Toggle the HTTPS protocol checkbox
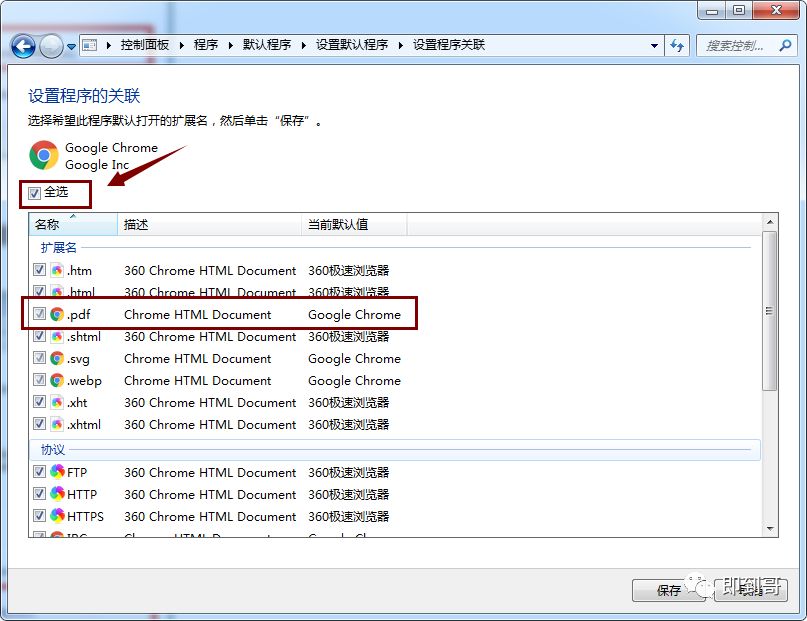The height and width of the screenshot is (621, 807). coord(40,516)
